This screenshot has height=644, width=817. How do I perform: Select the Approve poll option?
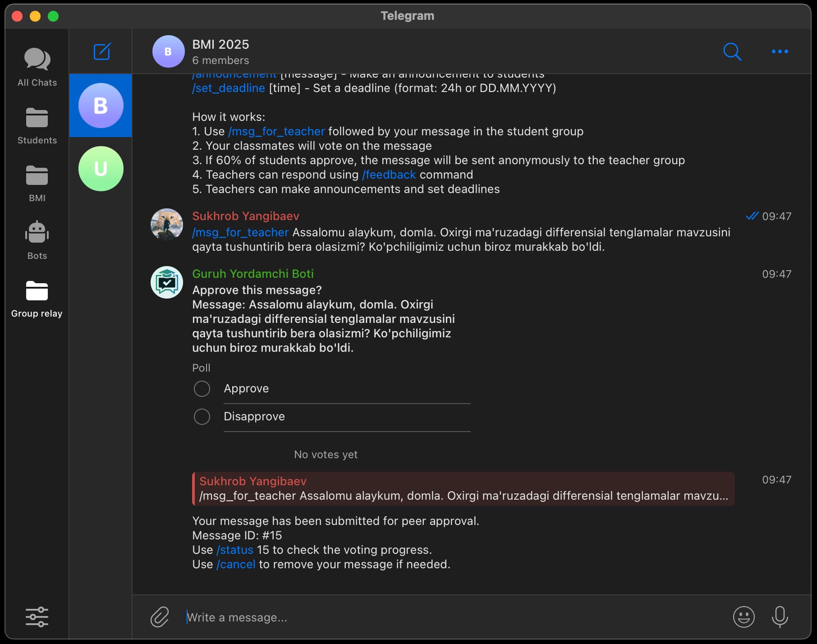pyautogui.click(x=331, y=389)
